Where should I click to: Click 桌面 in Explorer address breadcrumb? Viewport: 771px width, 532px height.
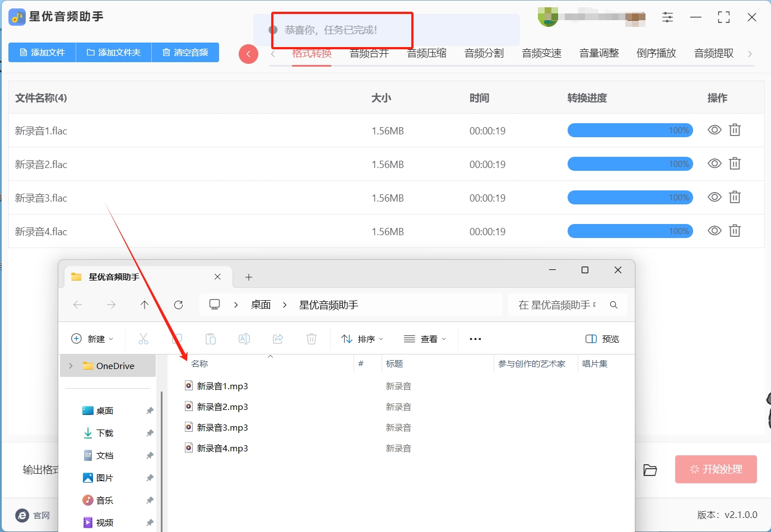tap(261, 305)
